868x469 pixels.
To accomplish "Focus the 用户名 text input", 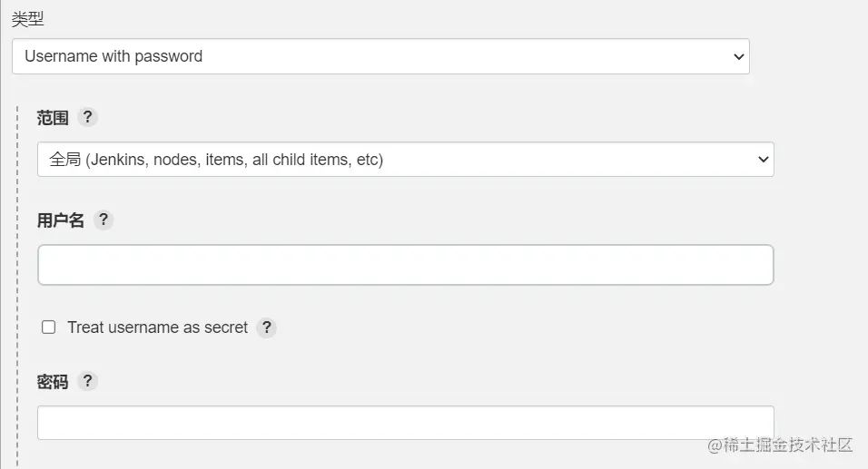I will (x=406, y=265).
